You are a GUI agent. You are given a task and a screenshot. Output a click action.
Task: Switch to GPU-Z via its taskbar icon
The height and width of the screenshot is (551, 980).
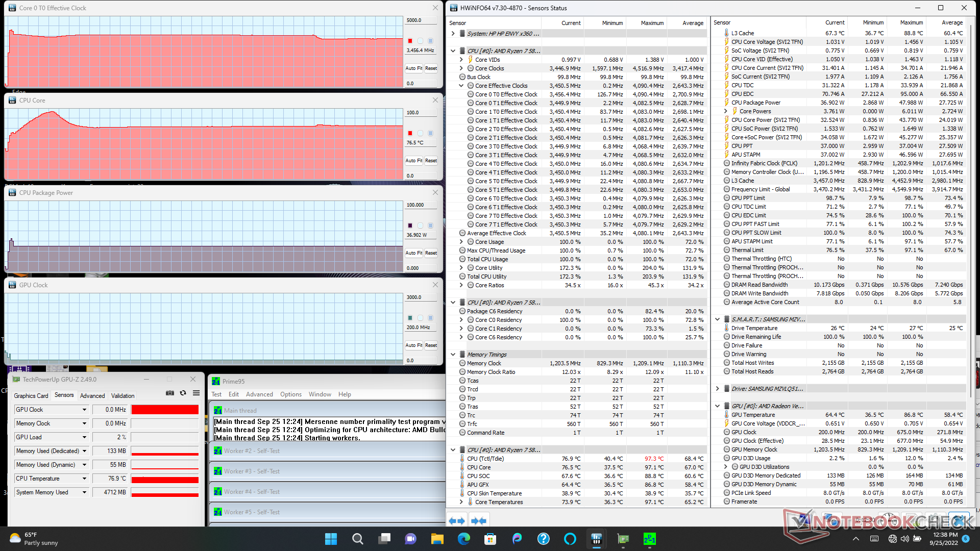(623, 539)
